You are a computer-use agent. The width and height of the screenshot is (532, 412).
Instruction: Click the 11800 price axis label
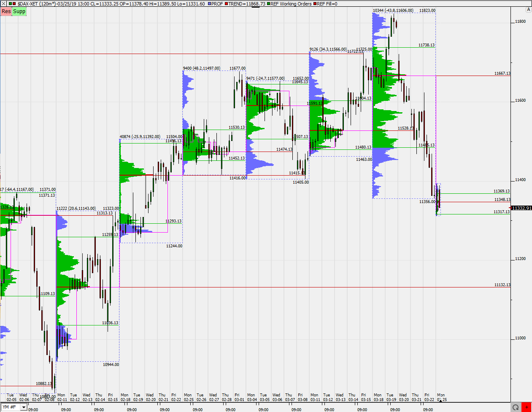tap(520, 22)
